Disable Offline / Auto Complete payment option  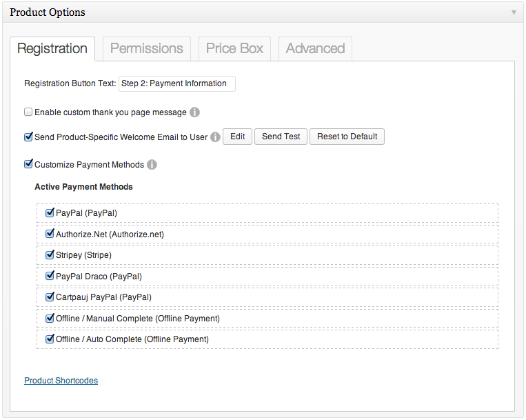tap(50, 339)
